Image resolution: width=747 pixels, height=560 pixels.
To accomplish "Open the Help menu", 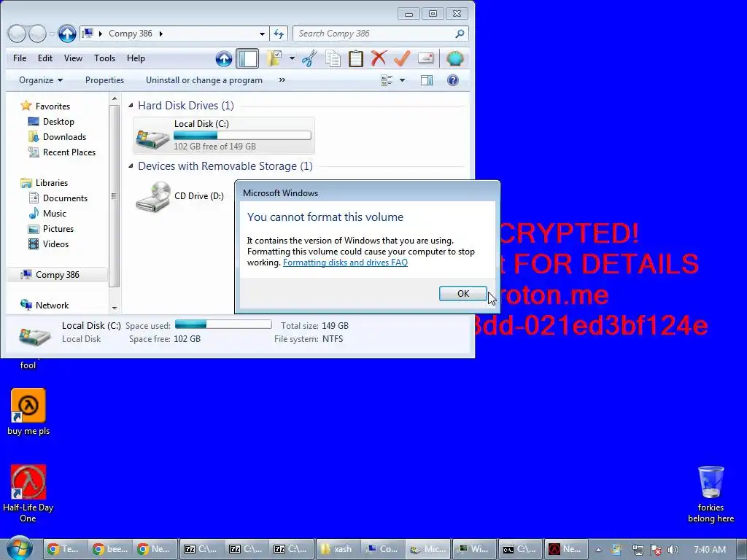I will coord(136,58).
